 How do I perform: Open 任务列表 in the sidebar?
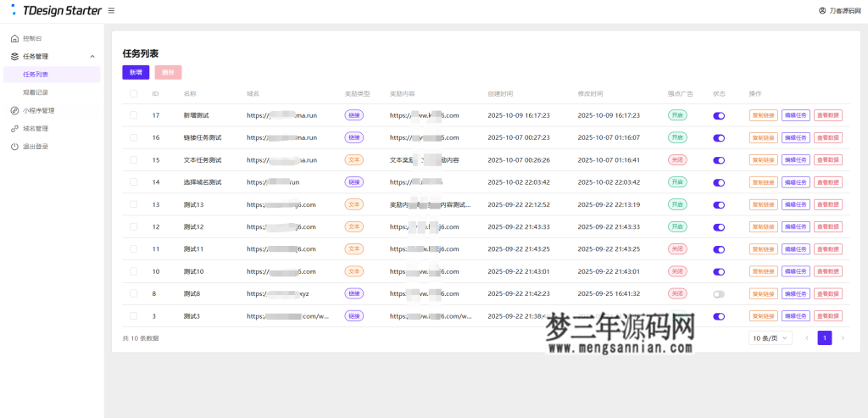pos(52,74)
